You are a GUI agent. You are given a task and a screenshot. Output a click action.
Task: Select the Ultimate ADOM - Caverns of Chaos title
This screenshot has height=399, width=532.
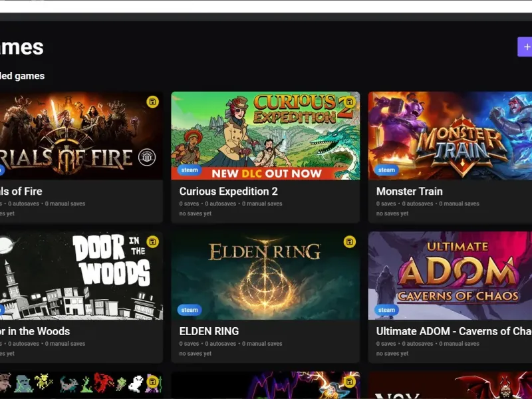(454, 331)
